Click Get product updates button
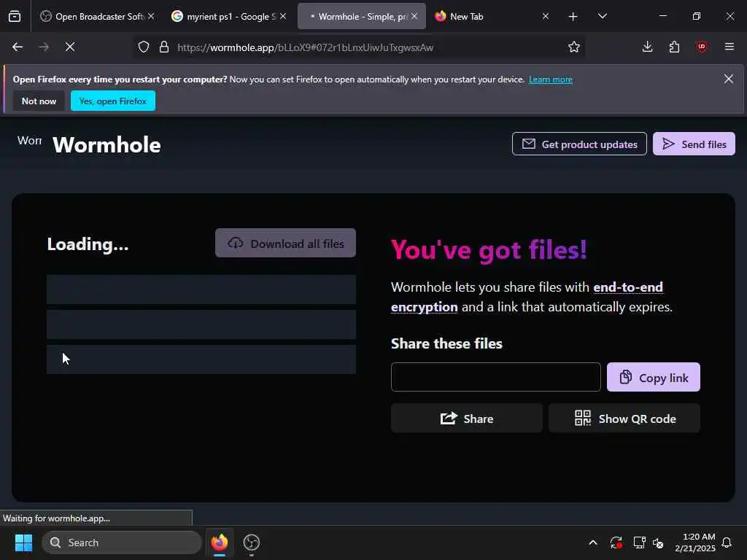Viewport: 747px width, 560px height. [579, 144]
